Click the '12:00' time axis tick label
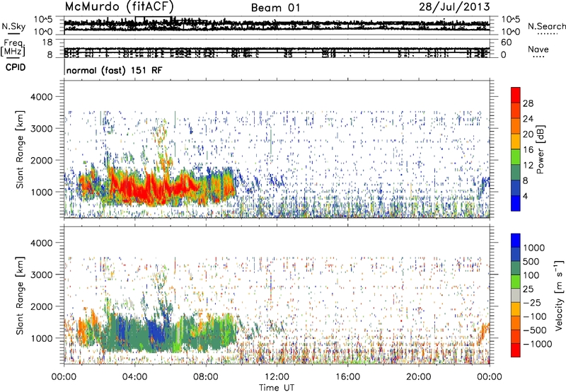Viewport: 566px width, 392px height. click(277, 377)
